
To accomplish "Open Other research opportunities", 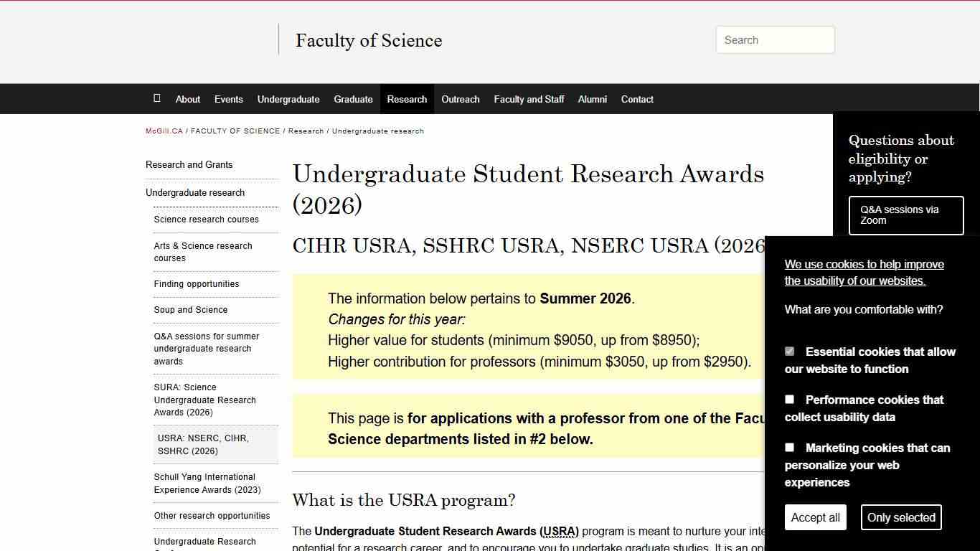I will coord(212,515).
